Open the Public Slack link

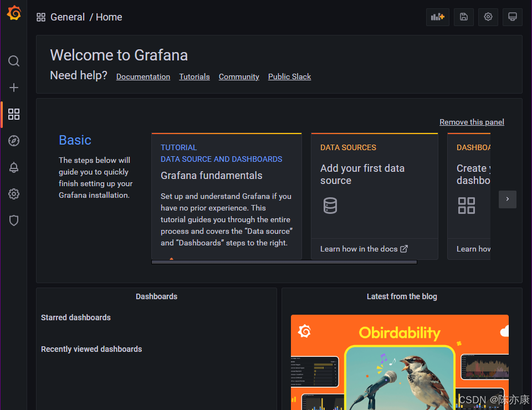pyautogui.click(x=289, y=76)
